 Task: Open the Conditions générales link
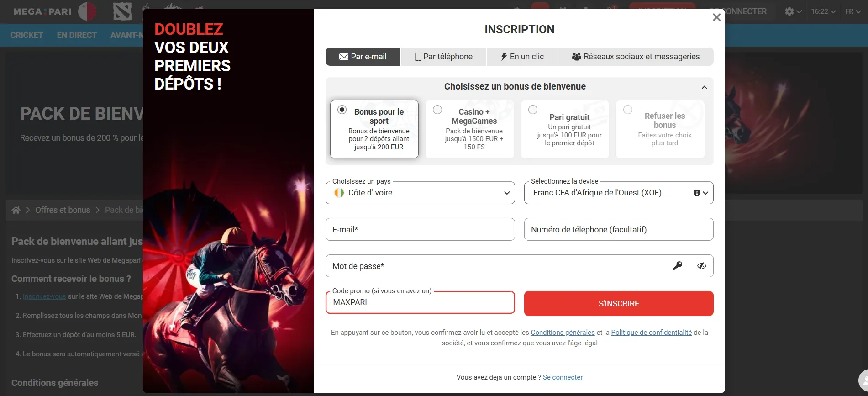click(563, 332)
